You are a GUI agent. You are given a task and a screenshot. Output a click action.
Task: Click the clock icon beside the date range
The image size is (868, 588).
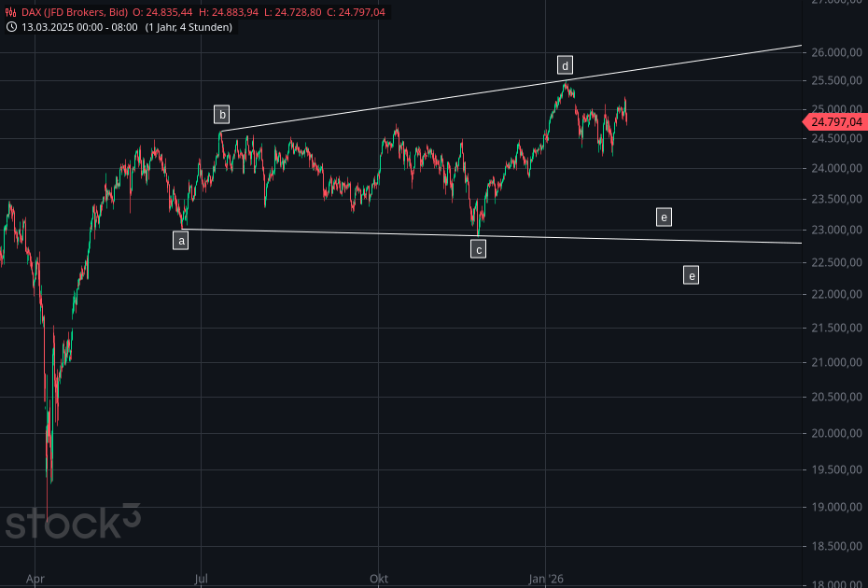point(12,27)
